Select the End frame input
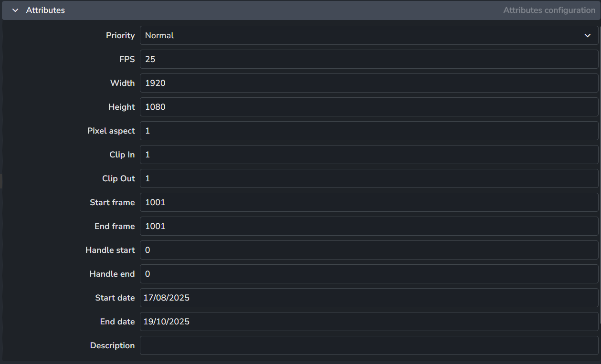This screenshot has height=364, width=601. [x=369, y=226]
